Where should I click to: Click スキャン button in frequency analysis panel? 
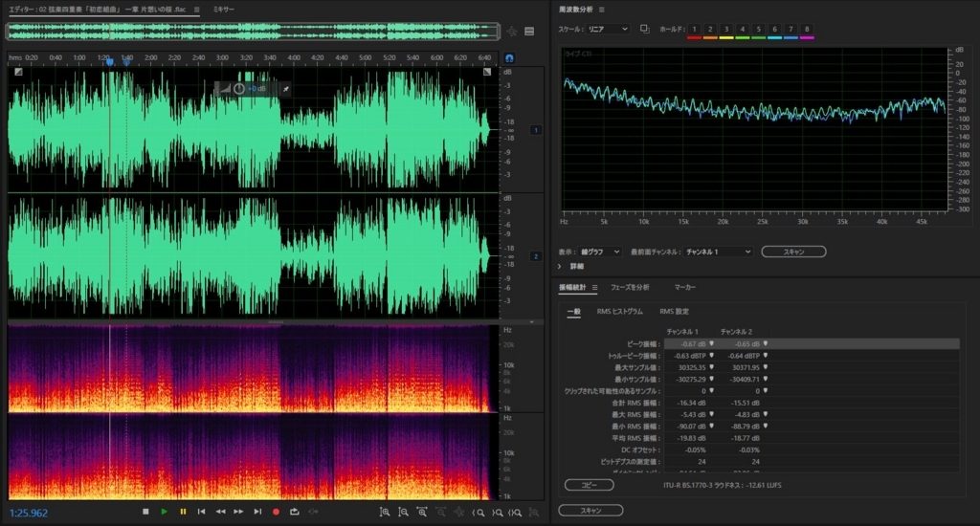(x=793, y=252)
